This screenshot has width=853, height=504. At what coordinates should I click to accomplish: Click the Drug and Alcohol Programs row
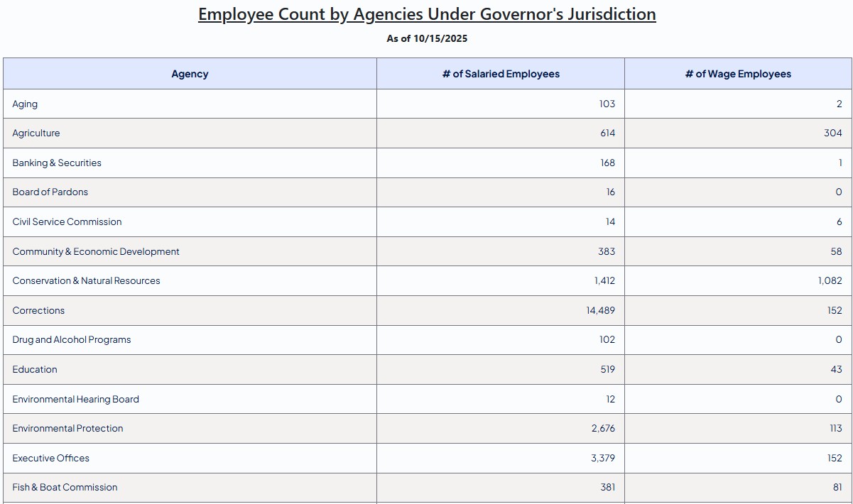point(71,339)
